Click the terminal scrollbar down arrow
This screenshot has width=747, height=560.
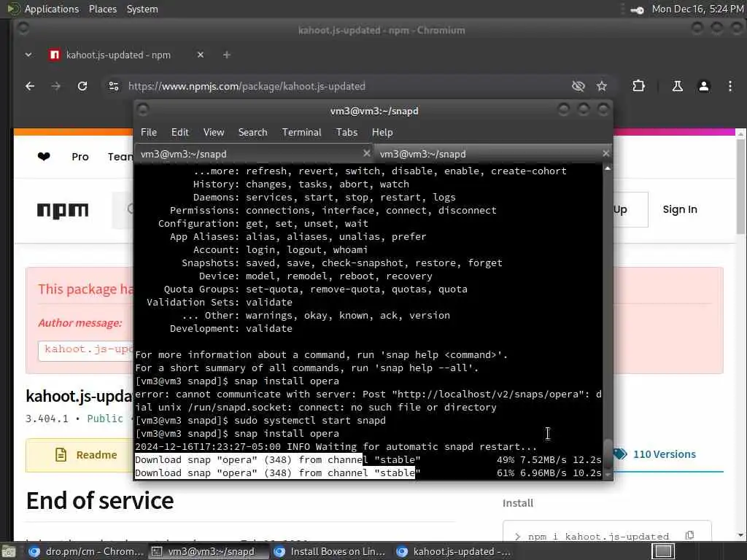608,474
